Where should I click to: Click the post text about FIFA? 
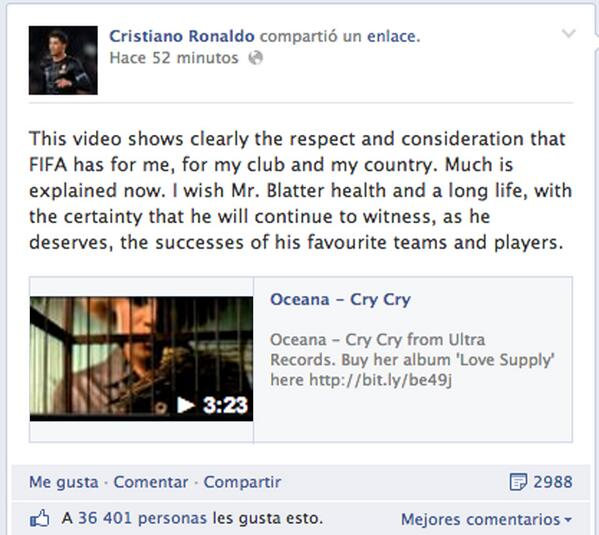coord(300,190)
